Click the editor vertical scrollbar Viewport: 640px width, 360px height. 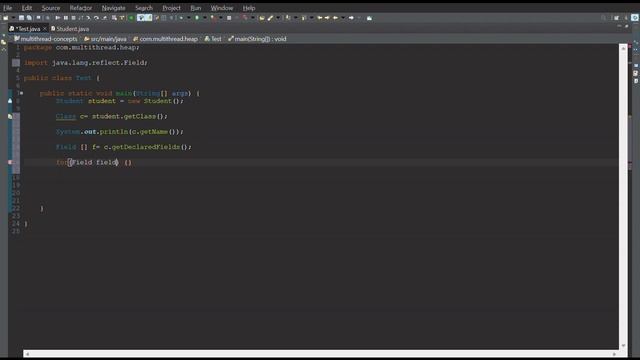(623, 196)
